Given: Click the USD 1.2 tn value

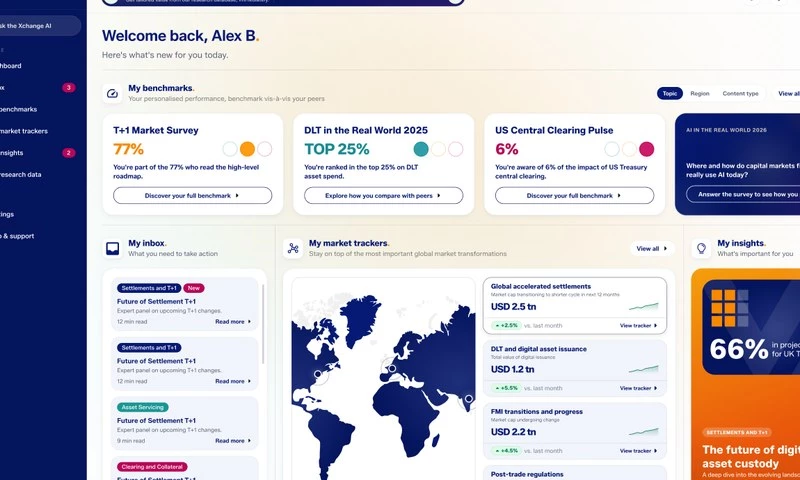Looking at the screenshot, I should (512, 369).
